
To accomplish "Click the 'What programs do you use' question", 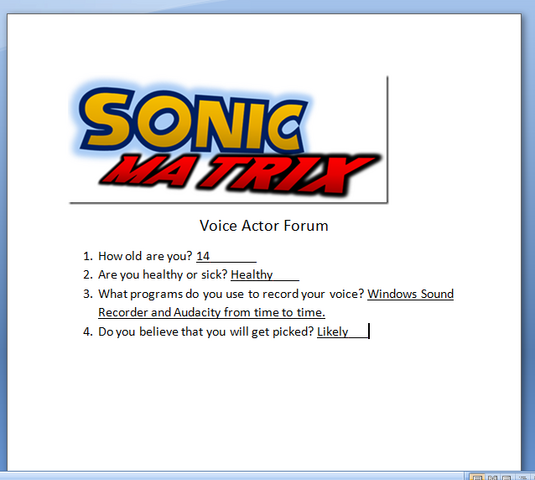I will click(231, 294).
